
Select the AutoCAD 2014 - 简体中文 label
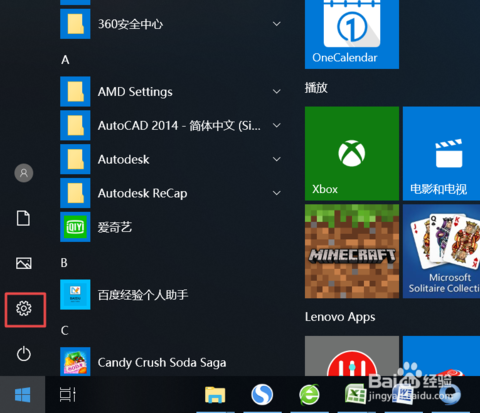(x=179, y=126)
